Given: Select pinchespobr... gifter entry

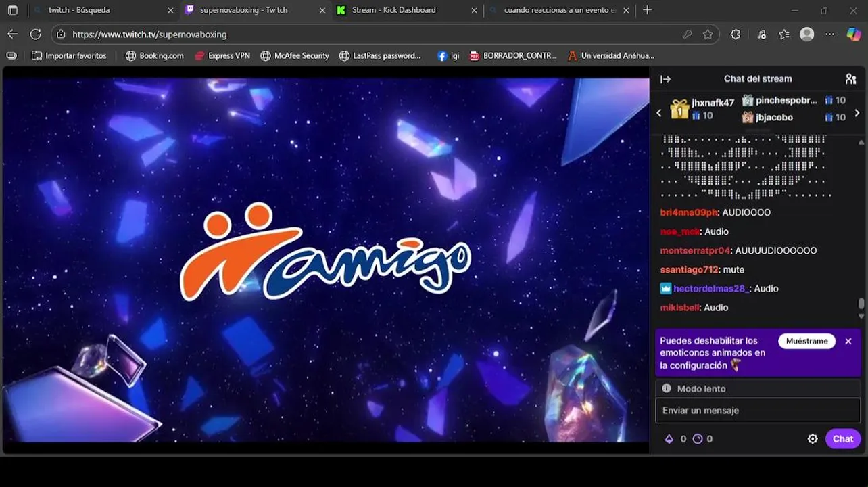Looking at the screenshot, I should 794,100.
